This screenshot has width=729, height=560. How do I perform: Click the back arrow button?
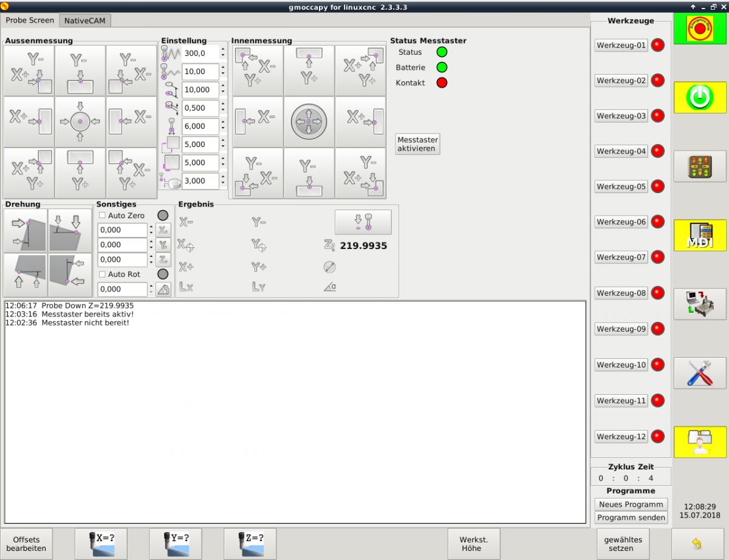(697, 544)
